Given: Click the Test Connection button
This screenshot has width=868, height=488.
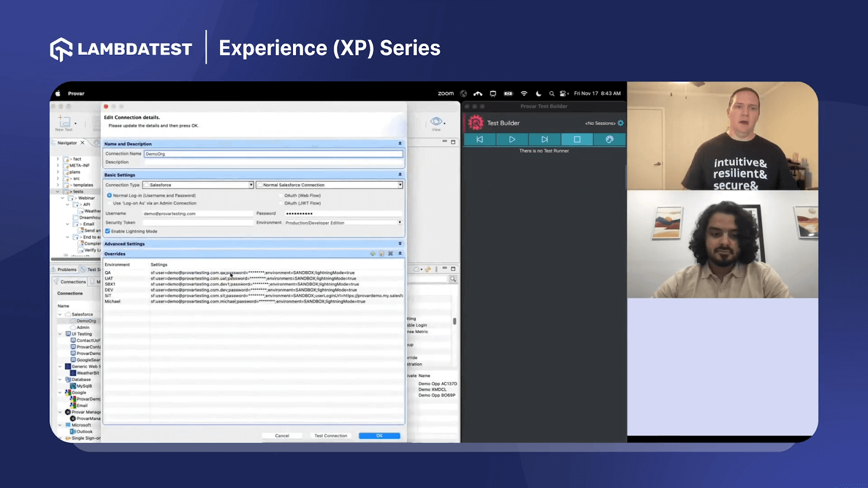Looking at the screenshot, I should point(330,436).
